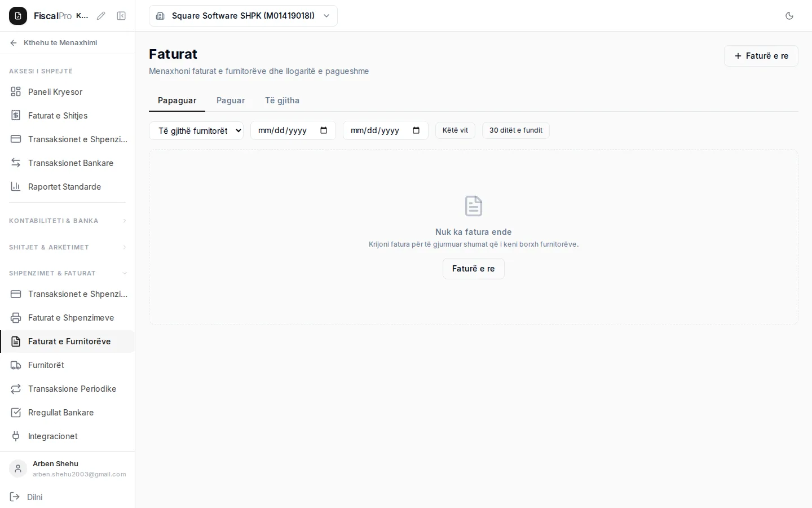Collapse Shpenzimet & Faturat section
Viewport: 812px width, 508px height.
pyautogui.click(x=68, y=273)
